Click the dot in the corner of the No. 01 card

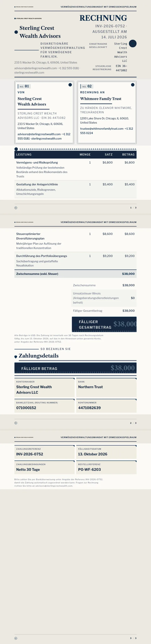pyautogui.click(x=70, y=85)
